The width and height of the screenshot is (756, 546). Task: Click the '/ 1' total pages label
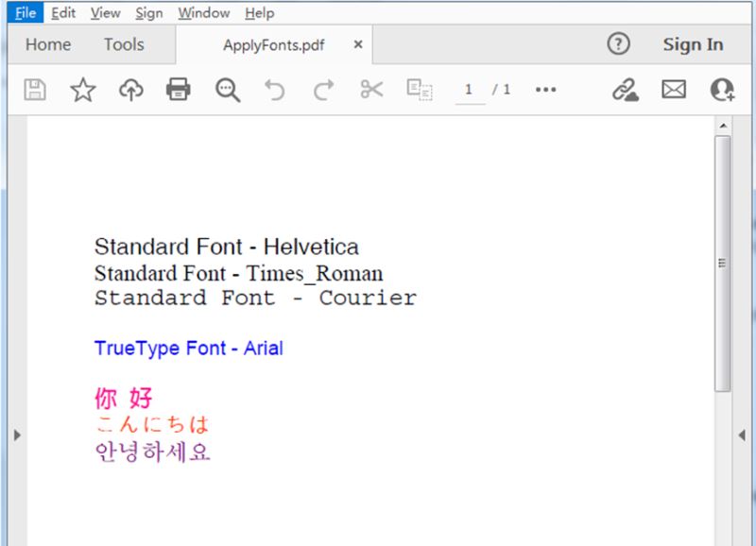coord(502,90)
